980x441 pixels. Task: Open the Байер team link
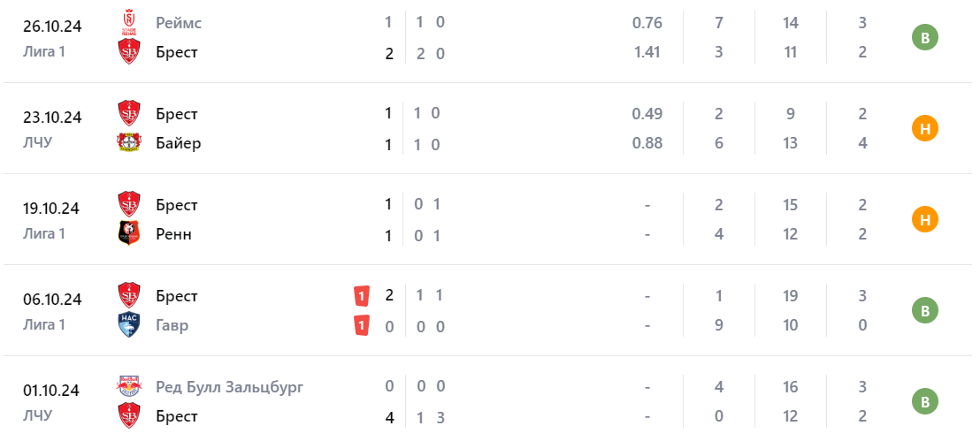pos(179,143)
